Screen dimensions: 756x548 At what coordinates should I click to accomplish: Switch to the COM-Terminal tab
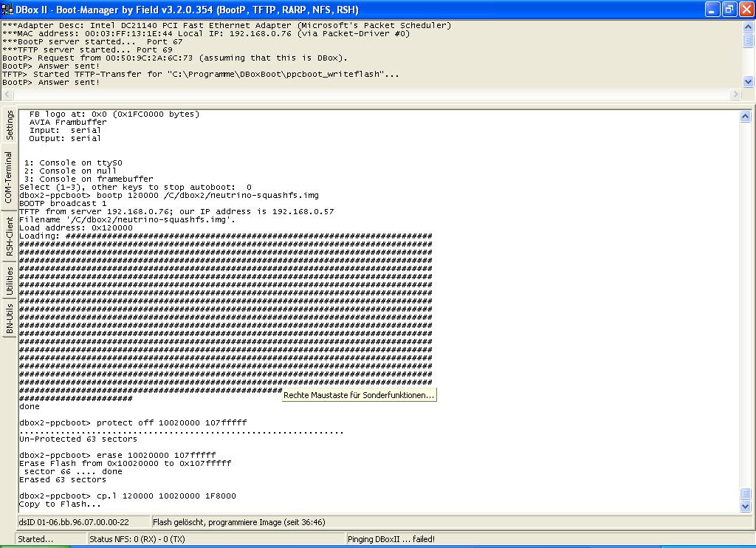click(9, 177)
